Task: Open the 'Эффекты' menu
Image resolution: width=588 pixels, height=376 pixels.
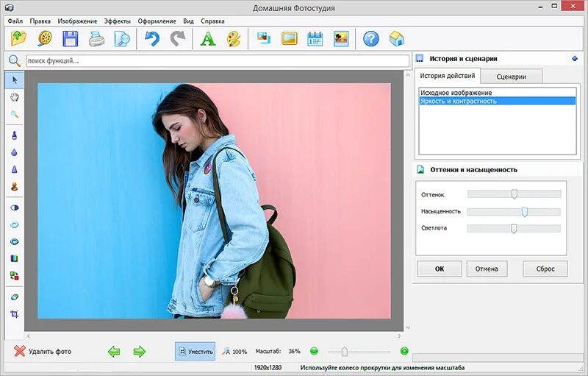Action: tap(118, 21)
